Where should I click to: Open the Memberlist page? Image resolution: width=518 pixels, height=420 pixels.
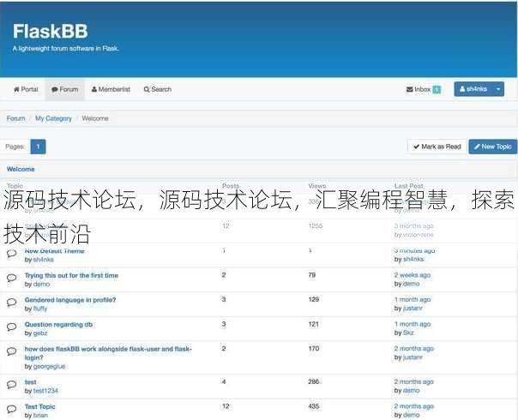111,89
